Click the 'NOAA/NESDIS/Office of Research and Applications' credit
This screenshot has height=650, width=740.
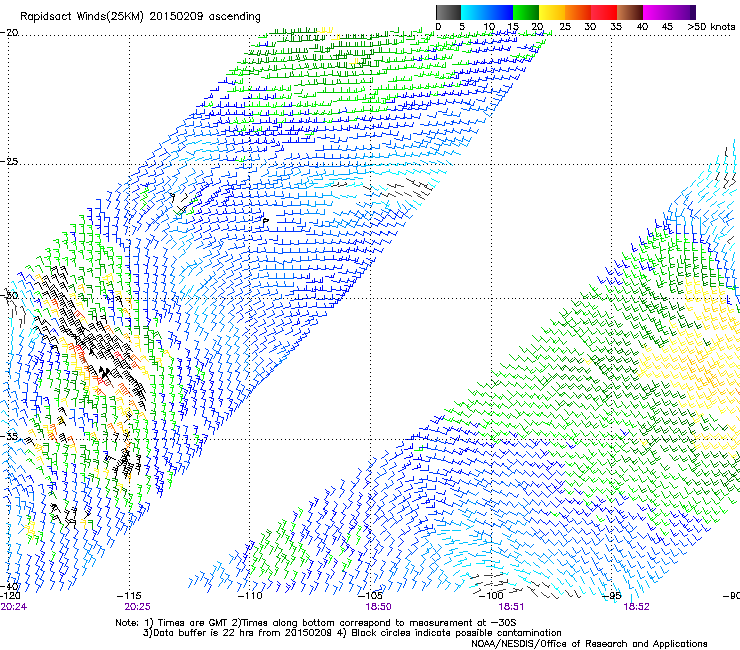tap(589, 644)
